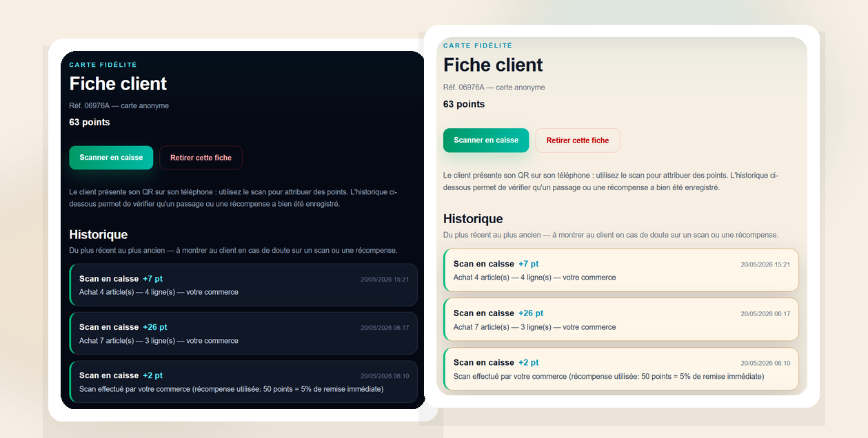Click Fiche client heading in light card
The image size is (868, 438).
point(493,65)
